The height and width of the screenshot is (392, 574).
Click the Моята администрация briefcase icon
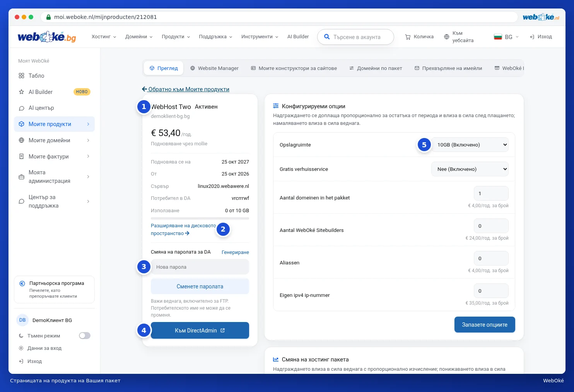[x=21, y=177]
